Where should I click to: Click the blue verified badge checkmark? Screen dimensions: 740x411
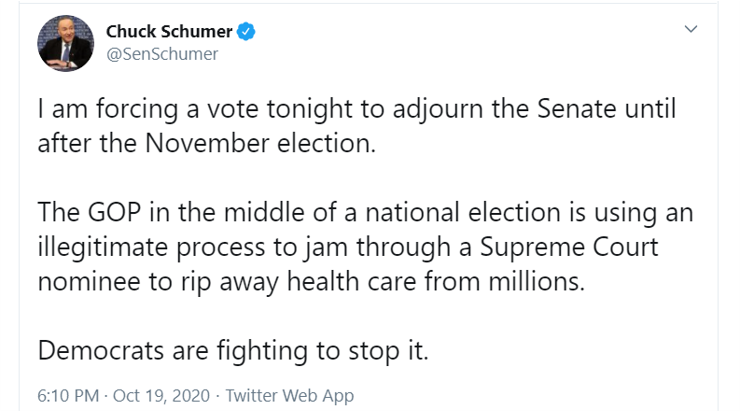(x=246, y=31)
